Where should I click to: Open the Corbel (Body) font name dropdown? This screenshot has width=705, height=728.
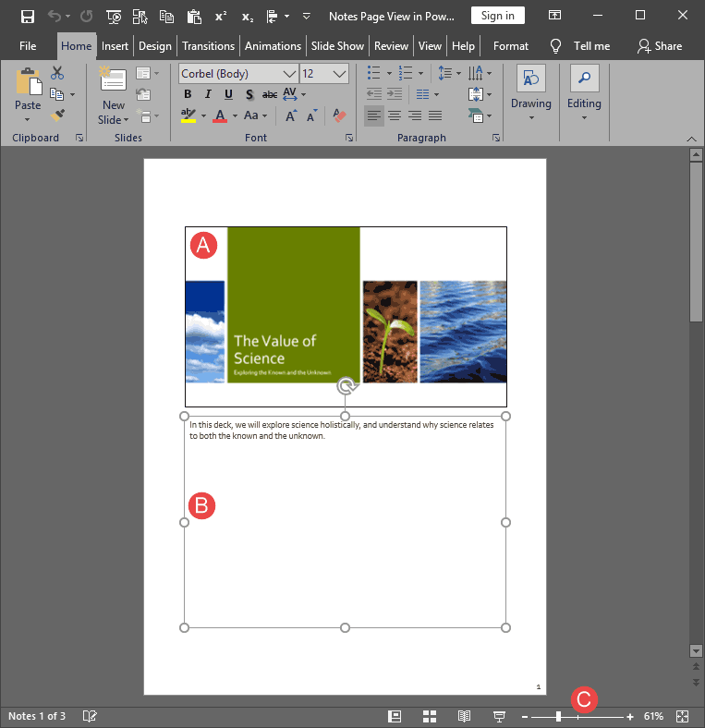pos(289,74)
